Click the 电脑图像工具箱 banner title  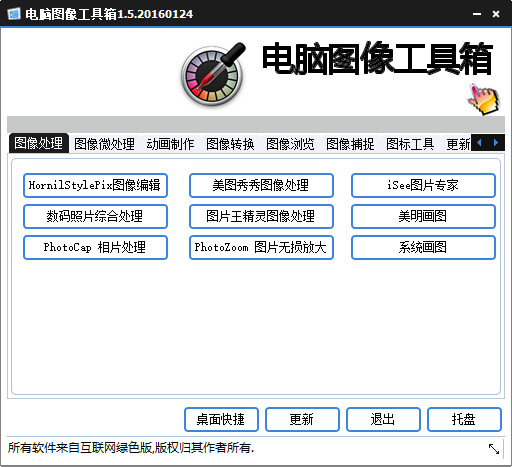[378, 59]
